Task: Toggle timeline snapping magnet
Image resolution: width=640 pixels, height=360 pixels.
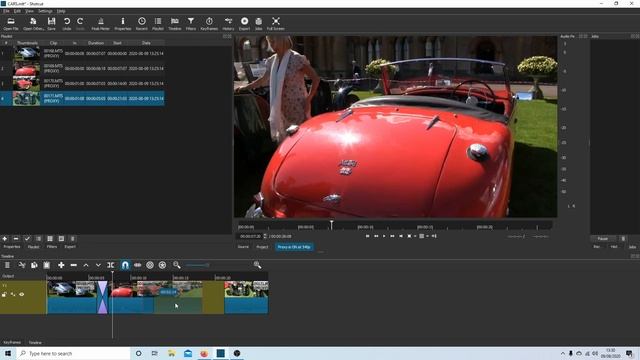Action: click(x=125, y=265)
